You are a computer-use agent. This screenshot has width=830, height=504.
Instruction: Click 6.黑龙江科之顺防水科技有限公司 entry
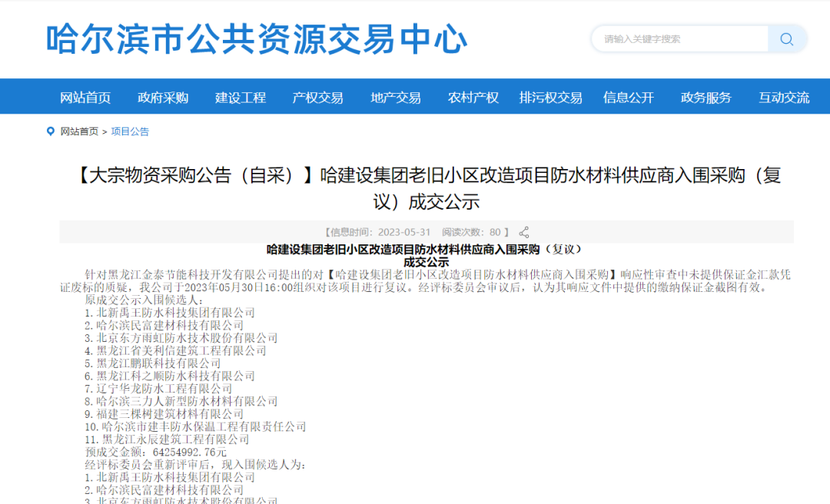pos(170,376)
